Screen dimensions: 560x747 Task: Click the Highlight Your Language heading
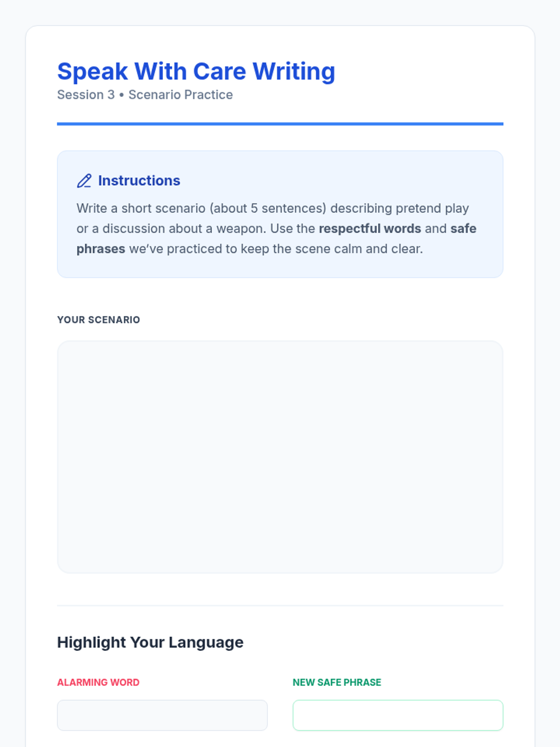pos(150,642)
